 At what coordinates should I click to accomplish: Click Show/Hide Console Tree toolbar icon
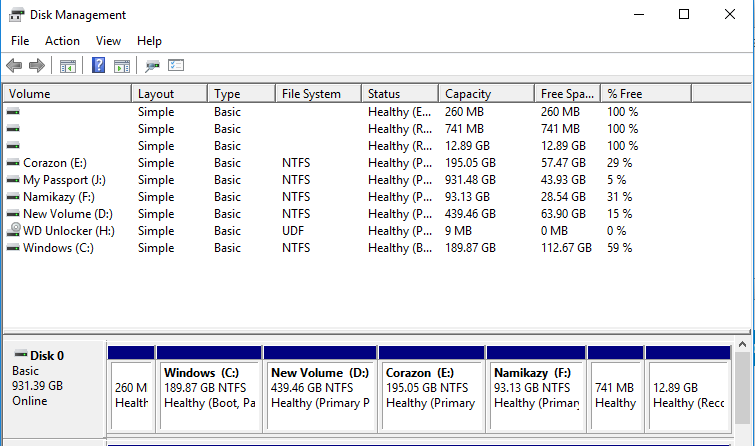[68, 66]
